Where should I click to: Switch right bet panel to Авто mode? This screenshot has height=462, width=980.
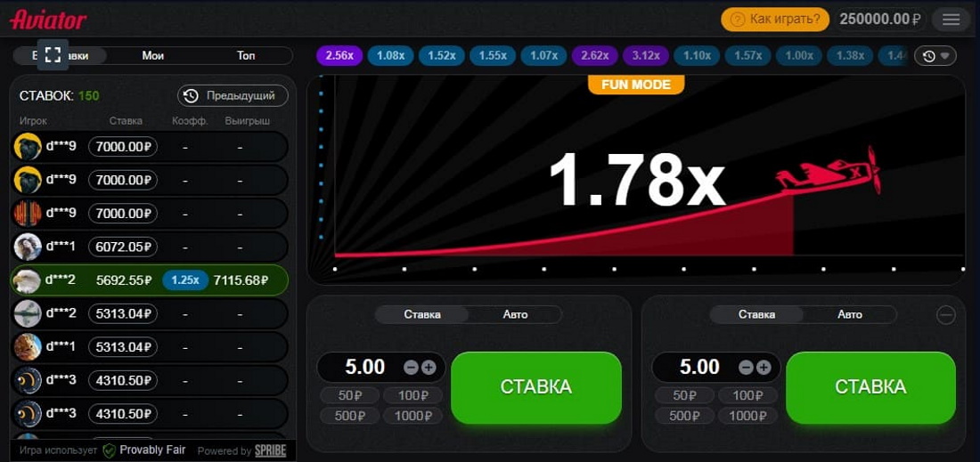point(850,314)
